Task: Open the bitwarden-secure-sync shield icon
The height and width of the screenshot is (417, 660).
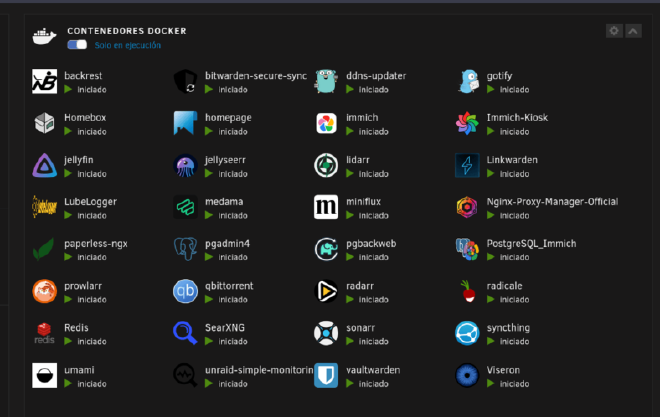Action: pyautogui.click(x=186, y=81)
